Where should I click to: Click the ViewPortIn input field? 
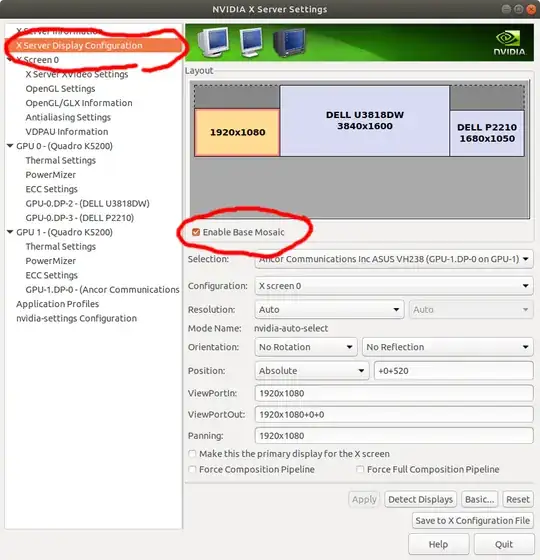click(x=394, y=393)
